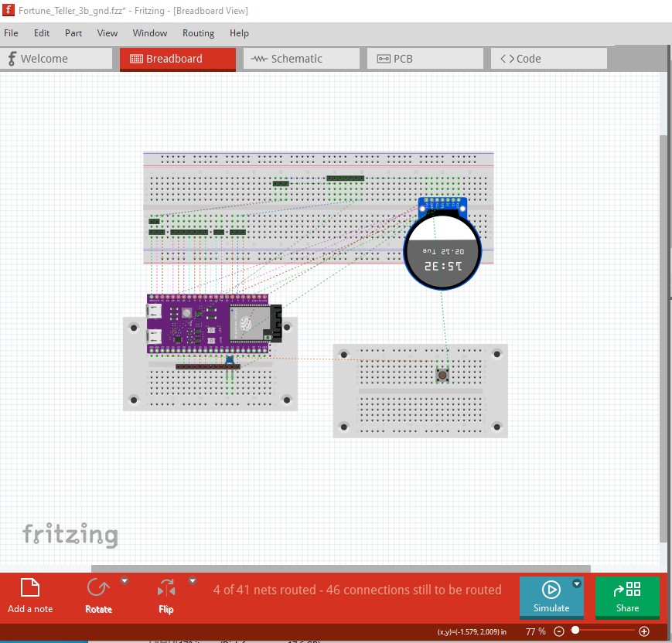Click the zoom out minus icon
This screenshot has width=672, height=643.
tap(559, 631)
